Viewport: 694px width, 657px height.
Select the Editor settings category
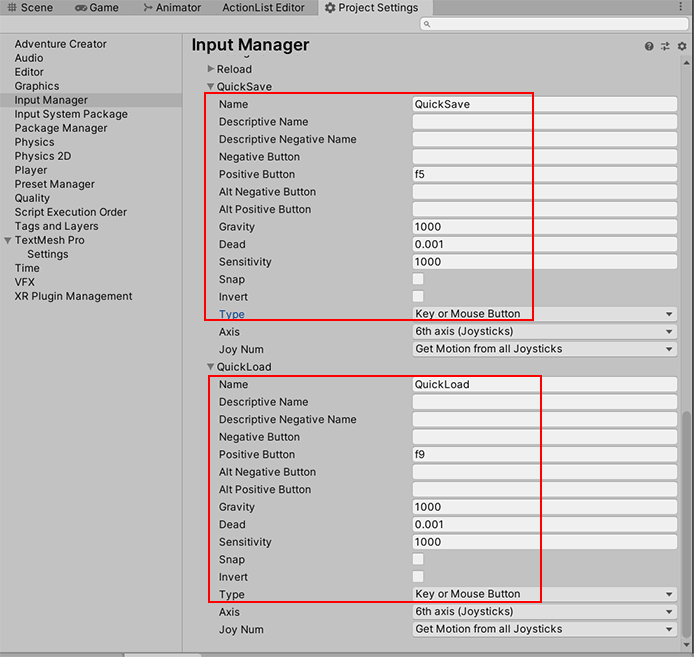[29, 72]
